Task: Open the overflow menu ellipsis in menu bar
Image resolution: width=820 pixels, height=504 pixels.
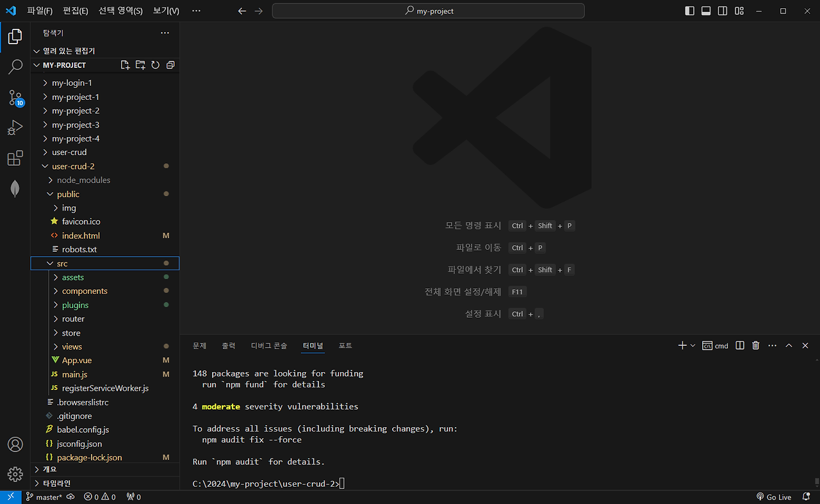Action: pyautogui.click(x=196, y=11)
